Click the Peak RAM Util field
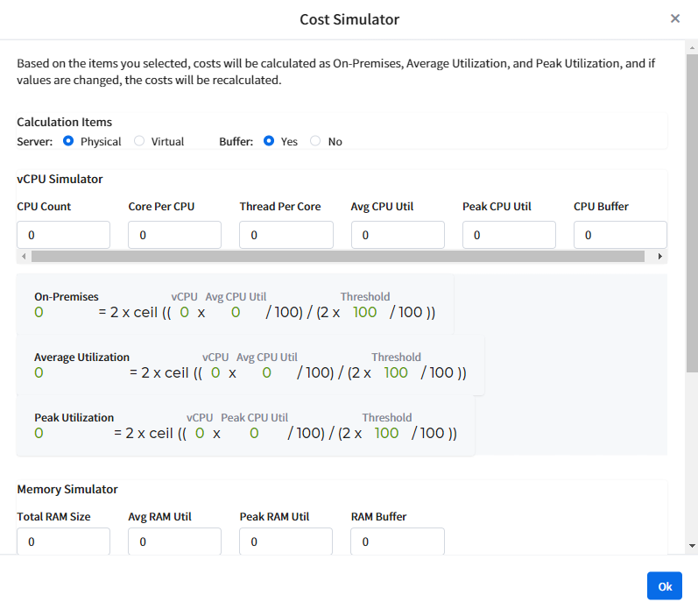698x616 pixels. pyautogui.click(x=286, y=542)
